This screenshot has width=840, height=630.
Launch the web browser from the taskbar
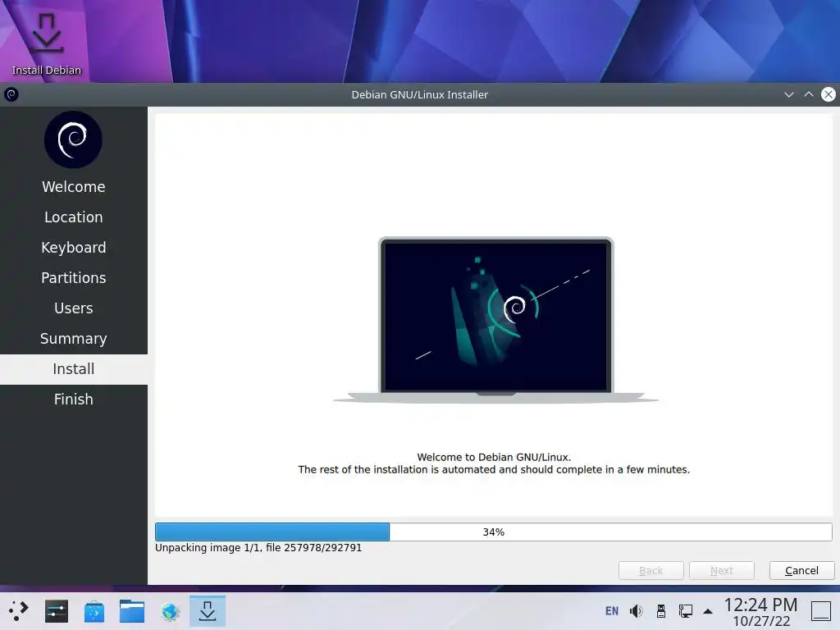[x=170, y=611]
